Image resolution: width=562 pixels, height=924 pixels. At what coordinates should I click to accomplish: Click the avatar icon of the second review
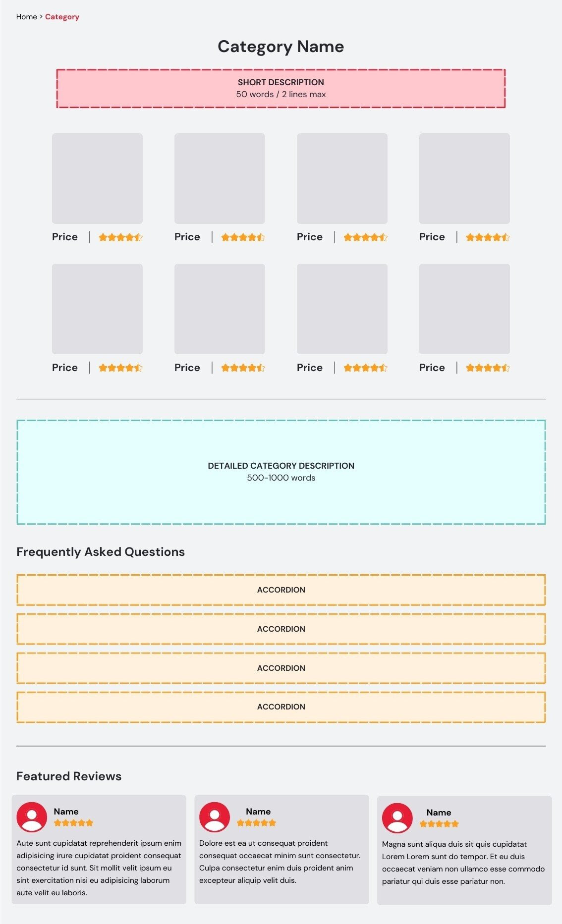[x=215, y=817]
